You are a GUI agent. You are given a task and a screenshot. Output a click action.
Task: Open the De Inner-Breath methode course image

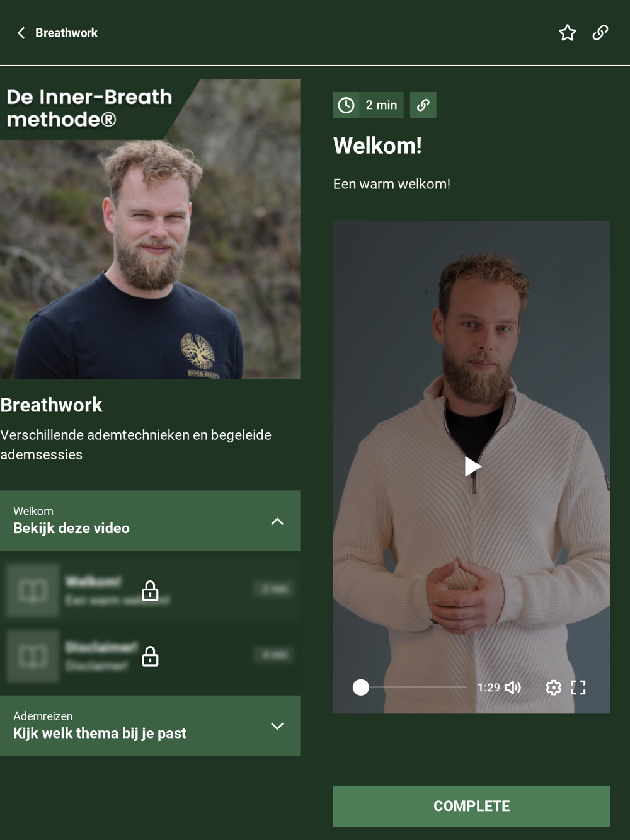pos(150,229)
